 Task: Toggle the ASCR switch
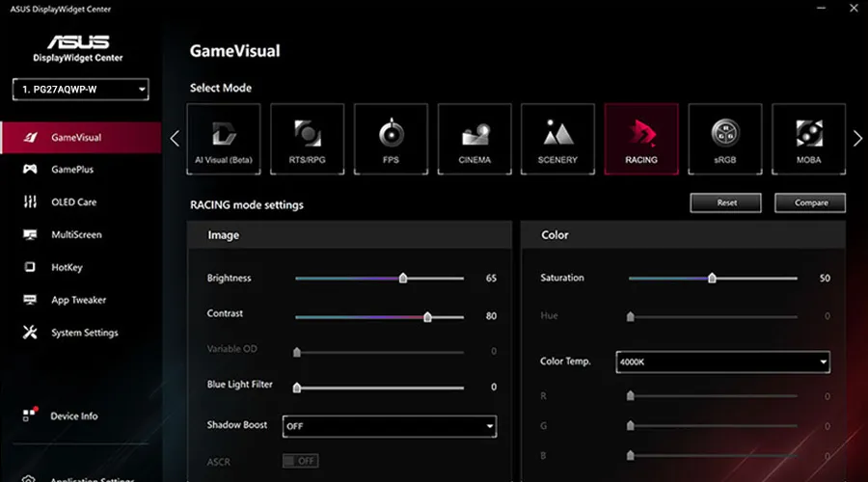click(x=301, y=461)
